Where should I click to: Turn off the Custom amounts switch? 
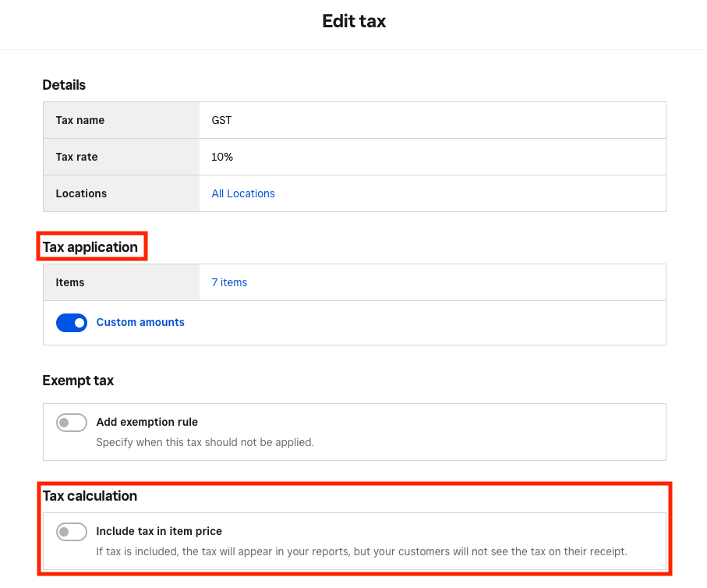coord(72,323)
